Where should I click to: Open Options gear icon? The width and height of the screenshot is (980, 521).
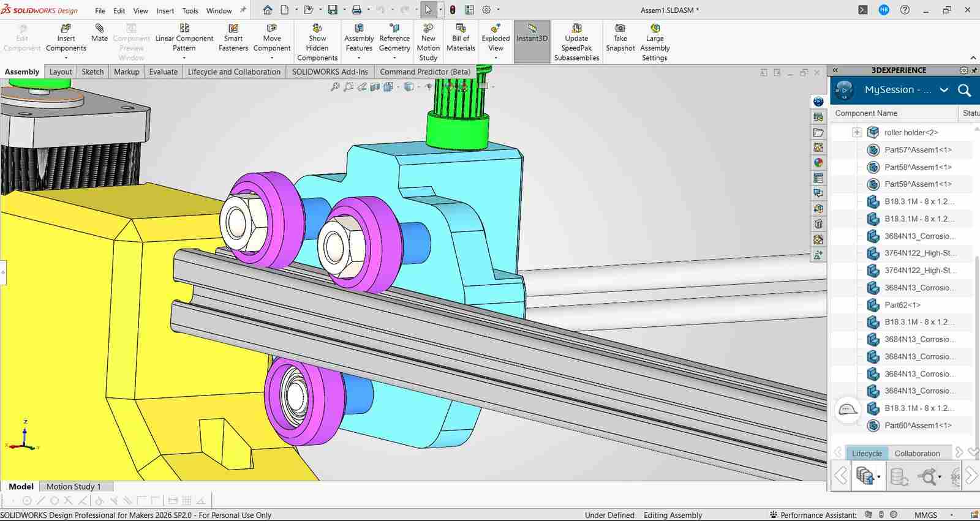click(487, 10)
